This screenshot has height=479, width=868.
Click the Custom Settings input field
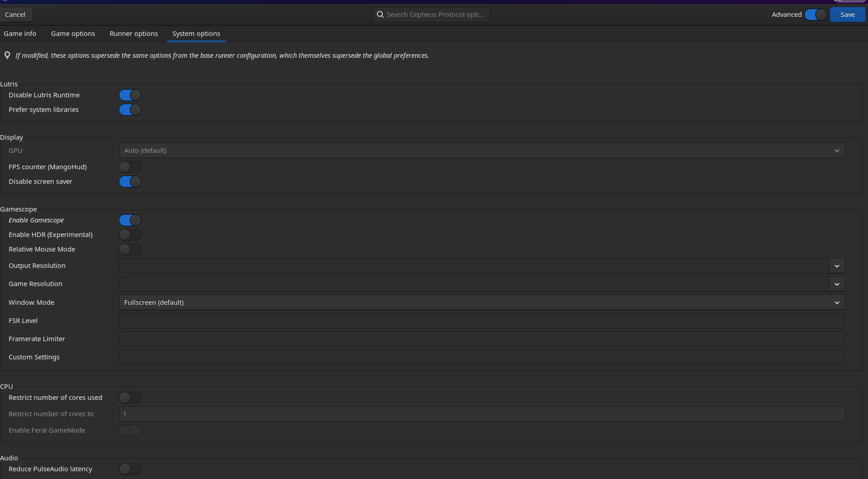[482, 357]
